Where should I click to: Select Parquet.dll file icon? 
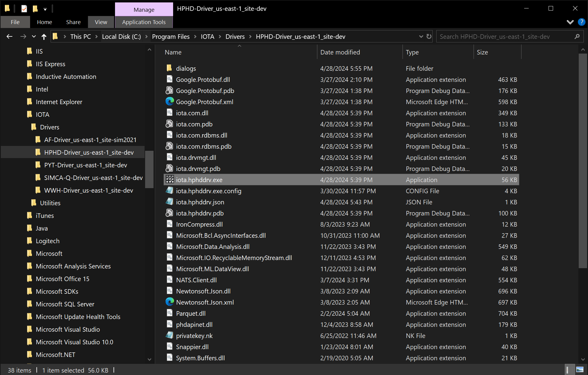(x=170, y=313)
